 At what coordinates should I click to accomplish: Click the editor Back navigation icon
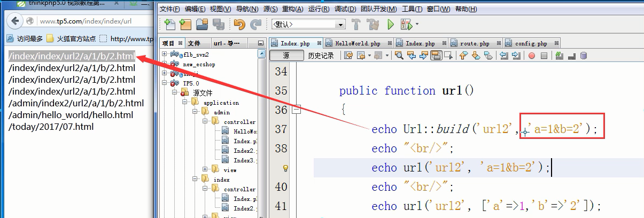[x=361, y=55]
